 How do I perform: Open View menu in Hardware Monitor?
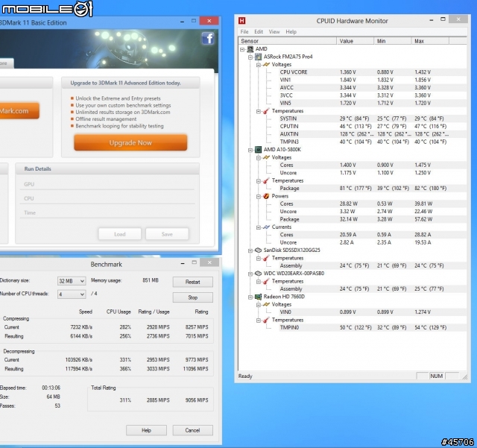point(274,31)
